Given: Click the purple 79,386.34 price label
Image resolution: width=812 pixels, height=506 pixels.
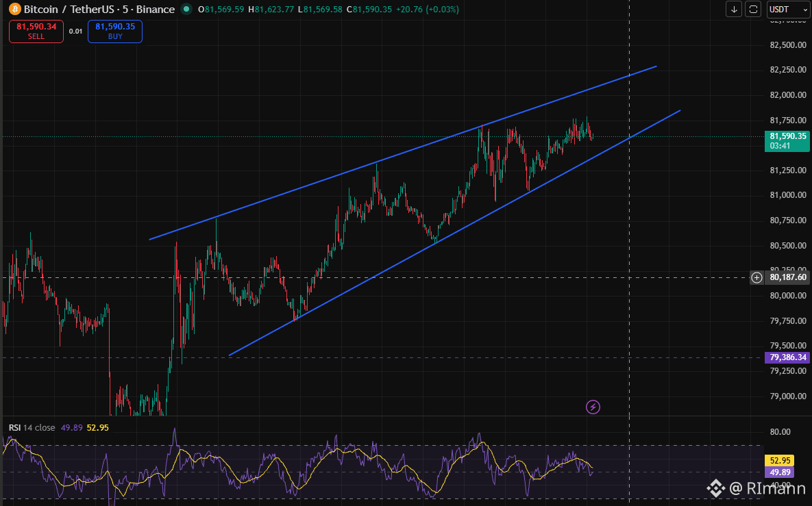Looking at the screenshot, I should click(x=787, y=357).
